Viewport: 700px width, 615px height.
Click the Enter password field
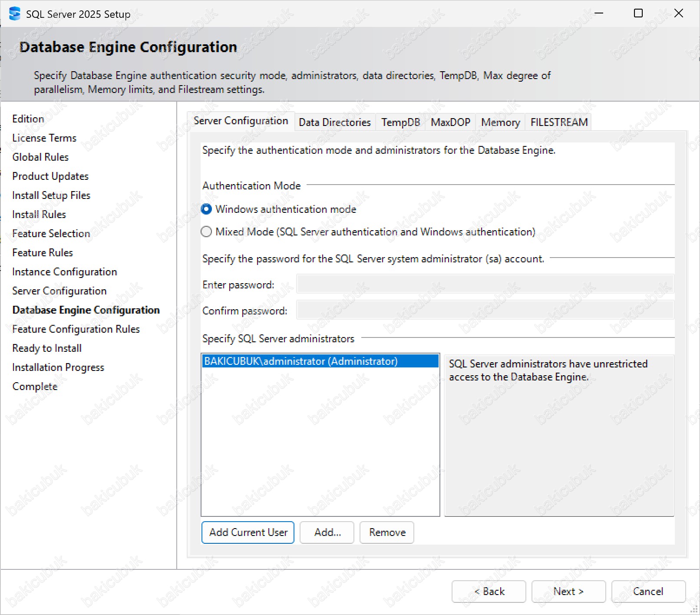(485, 284)
